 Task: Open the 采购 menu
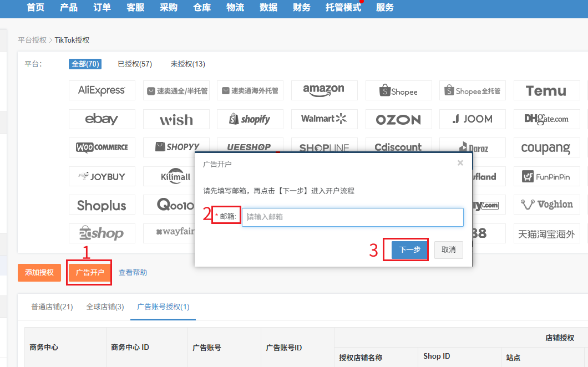[169, 8]
